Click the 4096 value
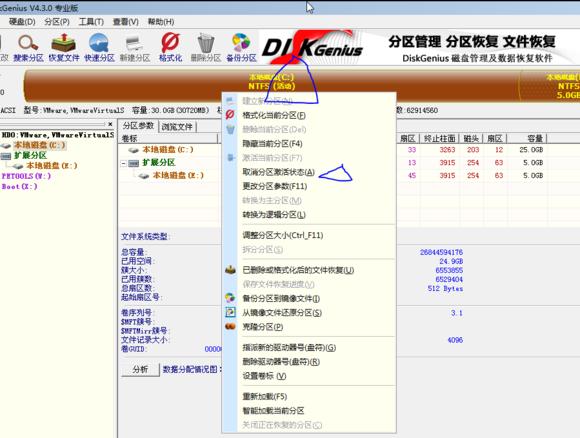The height and width of the screenshot is (438, 580). coord(455,340)
